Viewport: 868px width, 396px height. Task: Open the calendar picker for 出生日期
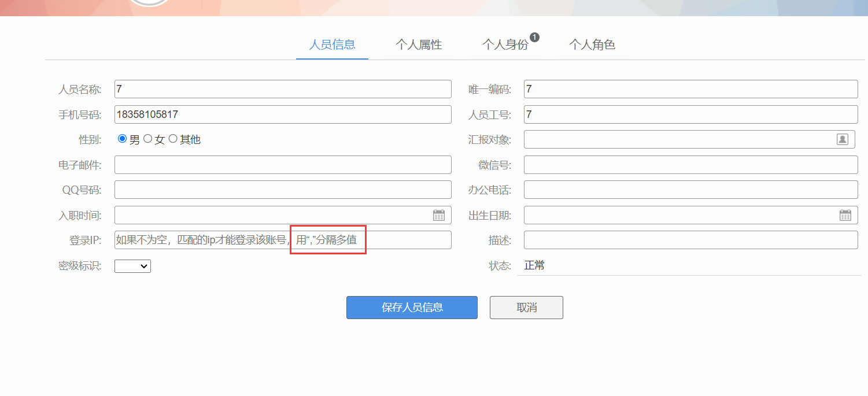845,214
